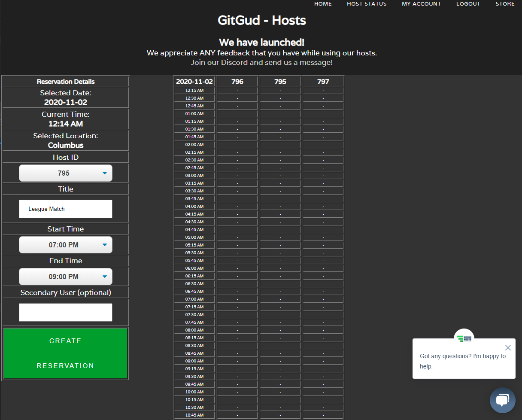
Task: Select host 795 slot at 09:00 AM
Action: pos(280,361)
